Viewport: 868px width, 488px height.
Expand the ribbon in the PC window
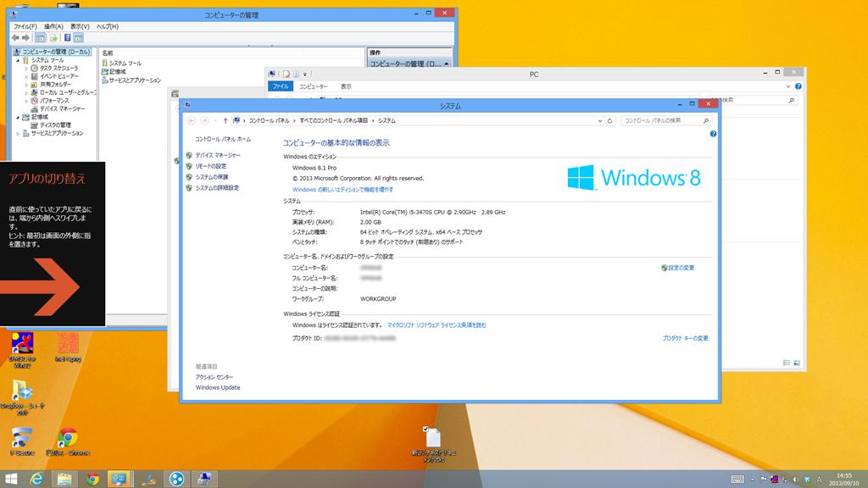tap(788, 86)
